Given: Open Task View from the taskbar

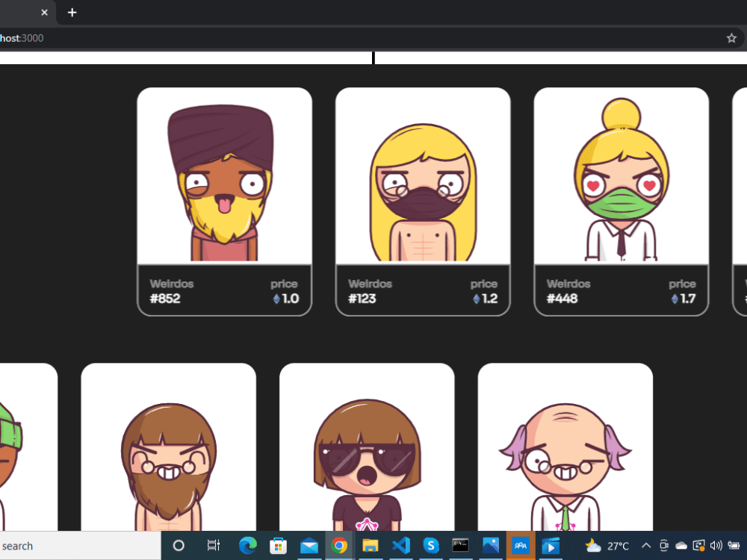Looking at the screenshot, I should click(214, 546).
